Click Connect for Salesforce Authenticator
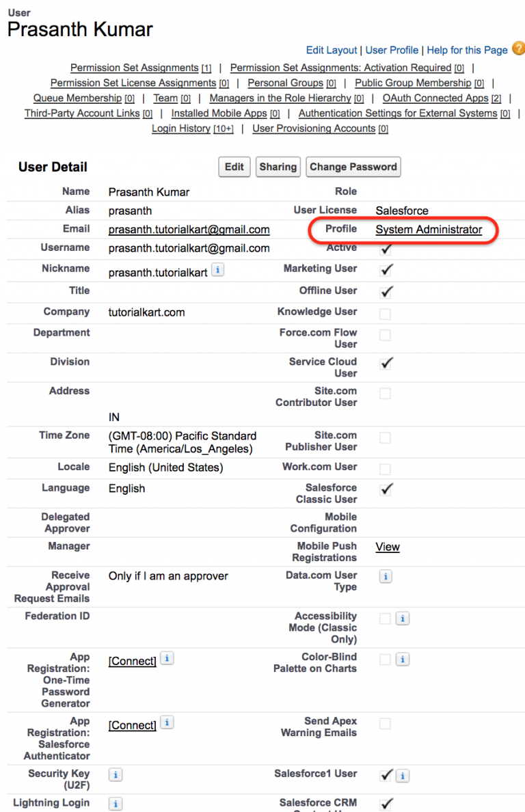 coord(131,725)
